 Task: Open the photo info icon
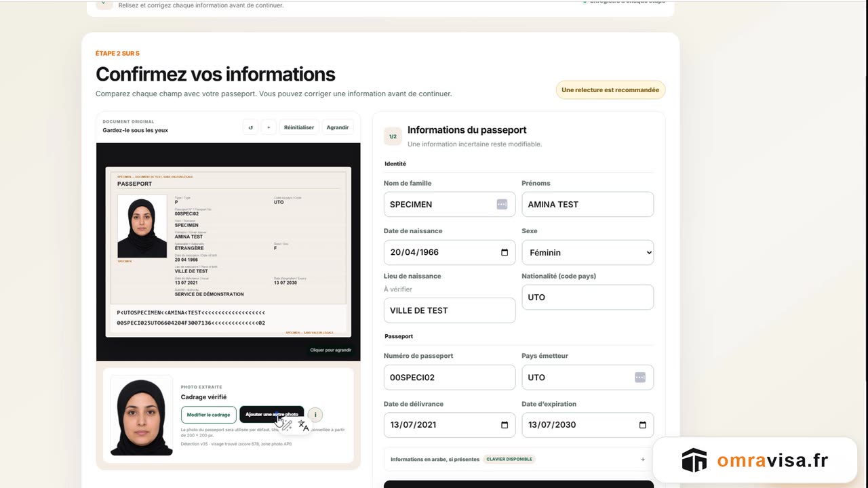pos(315,414)
